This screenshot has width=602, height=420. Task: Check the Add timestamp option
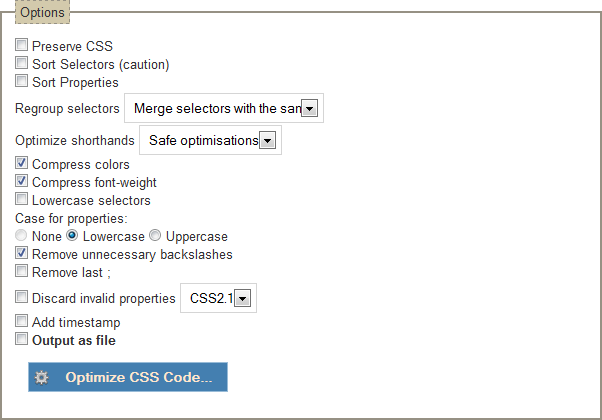coord(22,322)
